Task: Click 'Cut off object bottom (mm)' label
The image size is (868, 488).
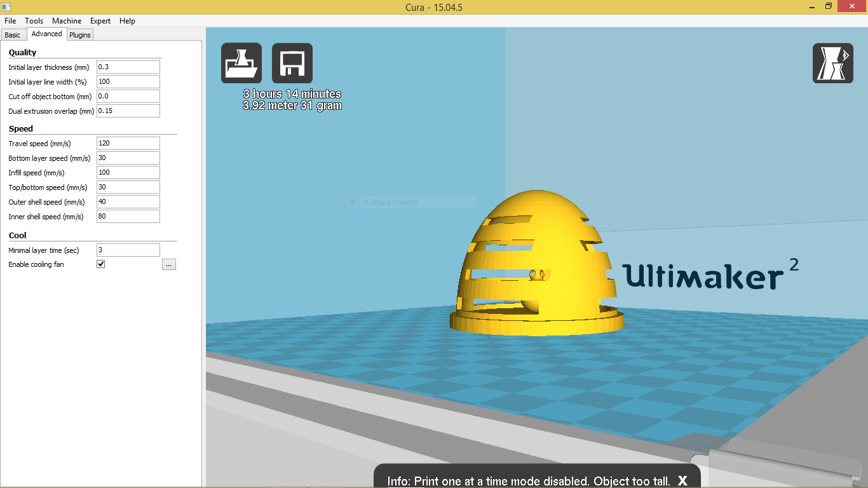Action: click(50, 97)
